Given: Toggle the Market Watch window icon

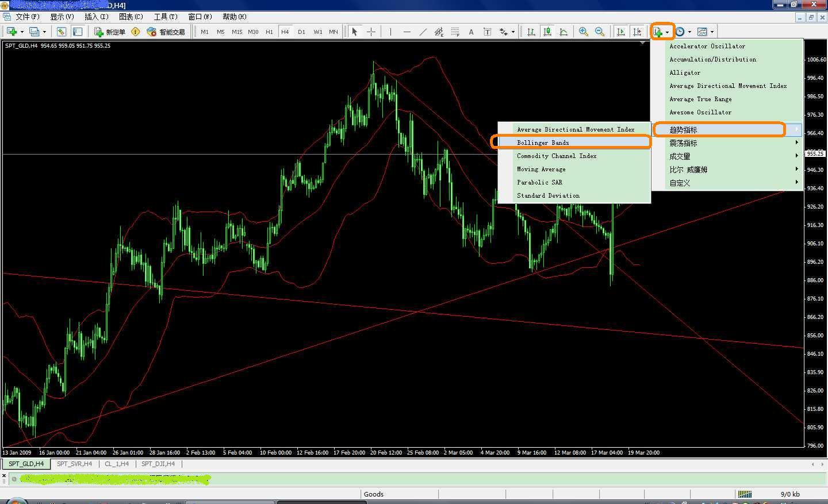Looking at the screenshot, I should [x=62, y=32].
